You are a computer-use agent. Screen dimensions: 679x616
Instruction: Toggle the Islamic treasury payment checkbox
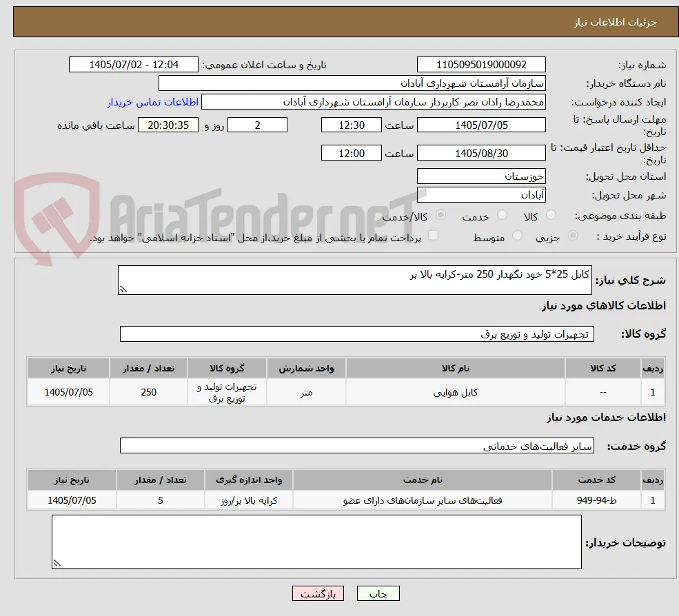coord(433,235)
